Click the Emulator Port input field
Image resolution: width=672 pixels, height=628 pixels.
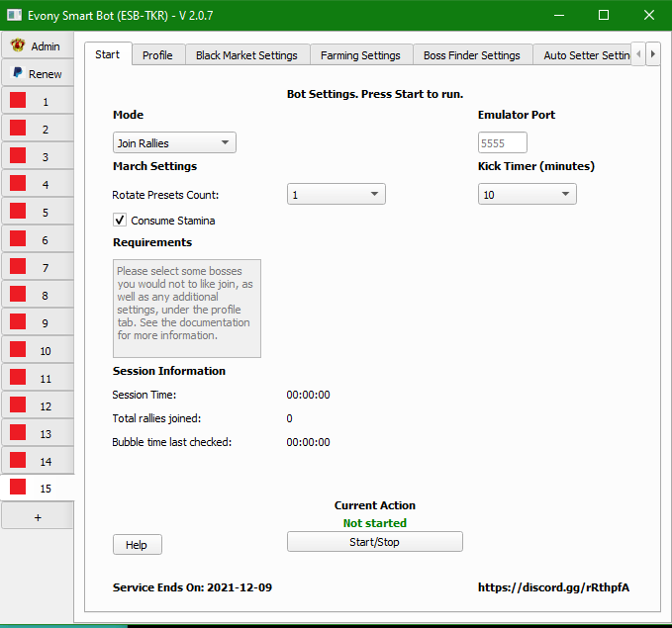click(x=502, y=143)
